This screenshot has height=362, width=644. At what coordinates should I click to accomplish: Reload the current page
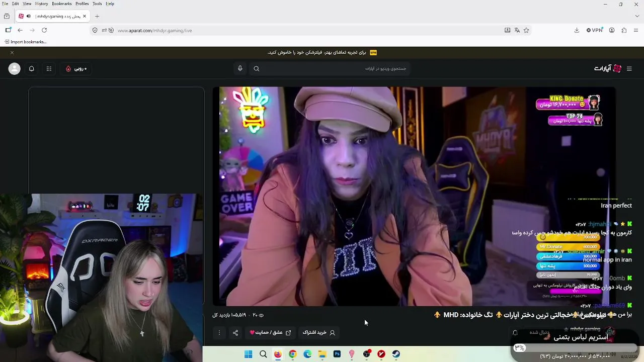click(x=44, y=30)
